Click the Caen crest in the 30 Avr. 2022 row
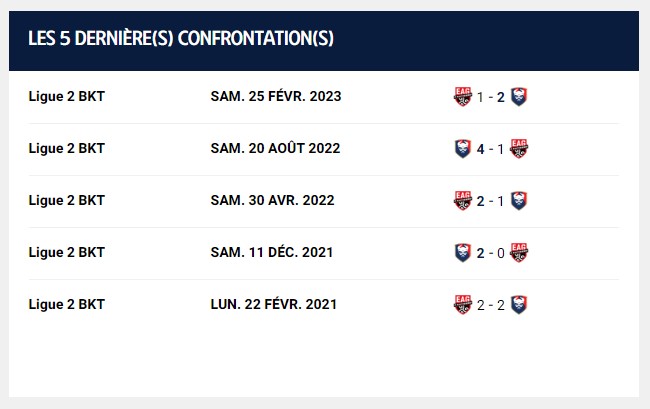Image resolution: width=650 pixels, height=409 pixels. (x=519, y=201)
